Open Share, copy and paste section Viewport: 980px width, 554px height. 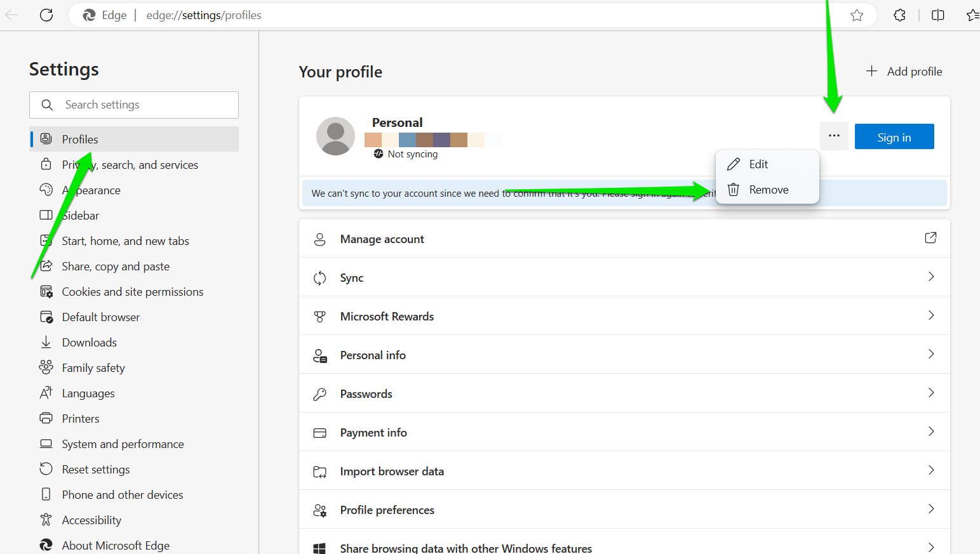tap(135, 266)
